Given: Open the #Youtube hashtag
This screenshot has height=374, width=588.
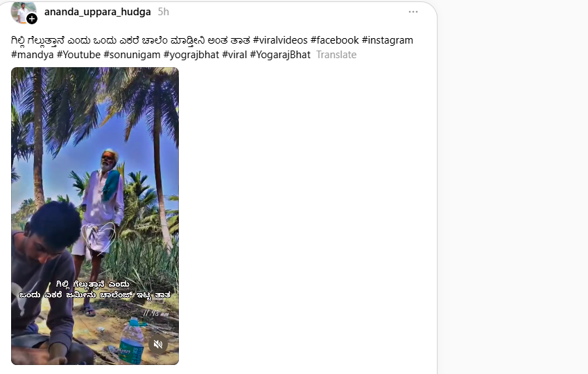Looking at the screenshot, I should tap(78, 55).
